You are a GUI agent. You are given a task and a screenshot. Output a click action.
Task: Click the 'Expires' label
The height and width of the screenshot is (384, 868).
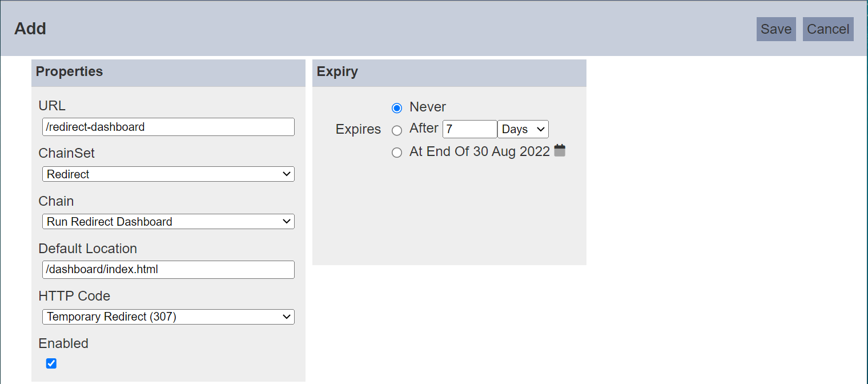(358, 130)
